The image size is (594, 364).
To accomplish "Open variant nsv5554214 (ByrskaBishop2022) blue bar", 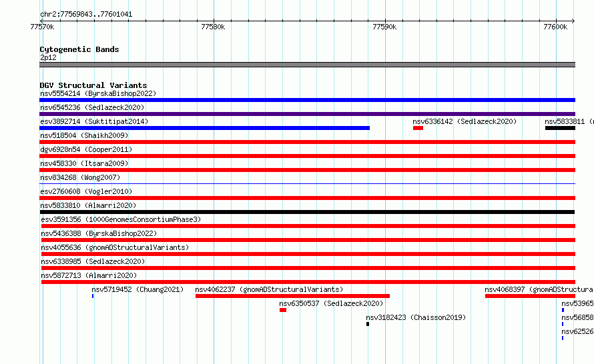I will 307,100.
